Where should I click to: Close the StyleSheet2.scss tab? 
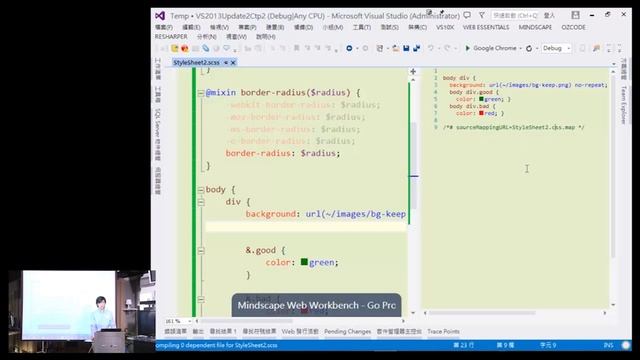(233, 62)
